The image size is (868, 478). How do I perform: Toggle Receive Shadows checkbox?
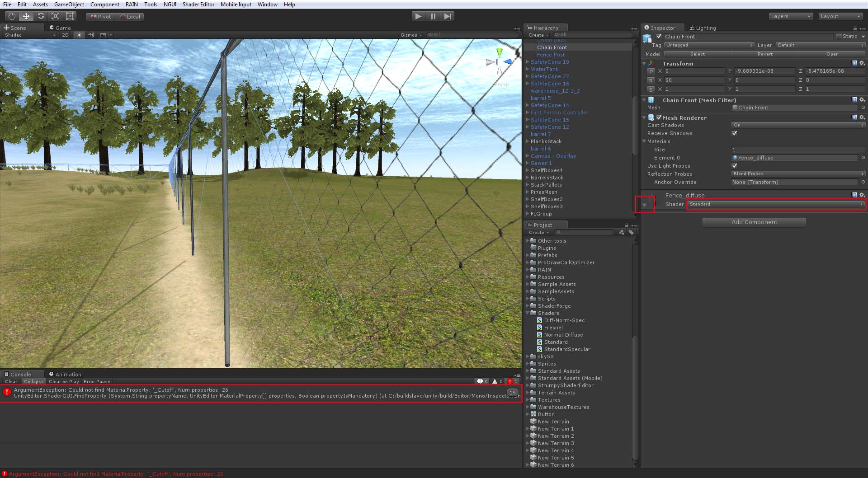click(734, 133)
